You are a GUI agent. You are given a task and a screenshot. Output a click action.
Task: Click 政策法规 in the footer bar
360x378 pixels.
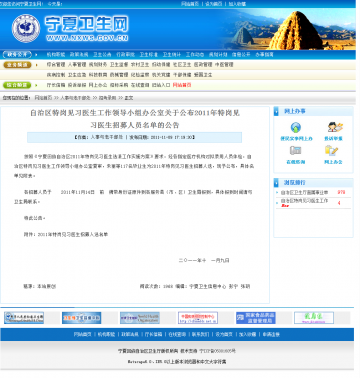click(130, 334)
